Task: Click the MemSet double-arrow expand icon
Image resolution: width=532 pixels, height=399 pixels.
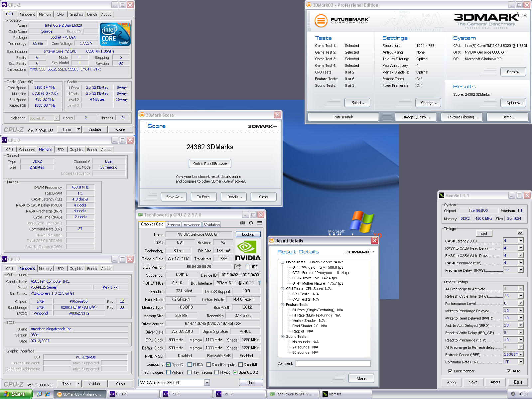Action: [520, 233]
